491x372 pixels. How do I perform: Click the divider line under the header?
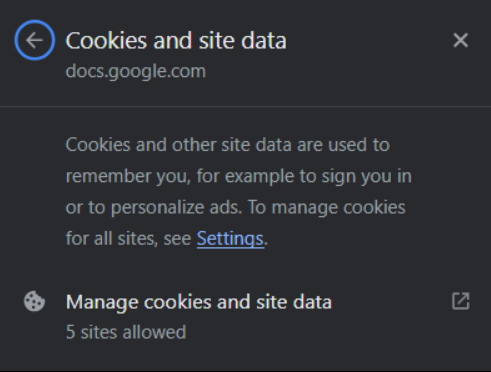click(246, 106)
